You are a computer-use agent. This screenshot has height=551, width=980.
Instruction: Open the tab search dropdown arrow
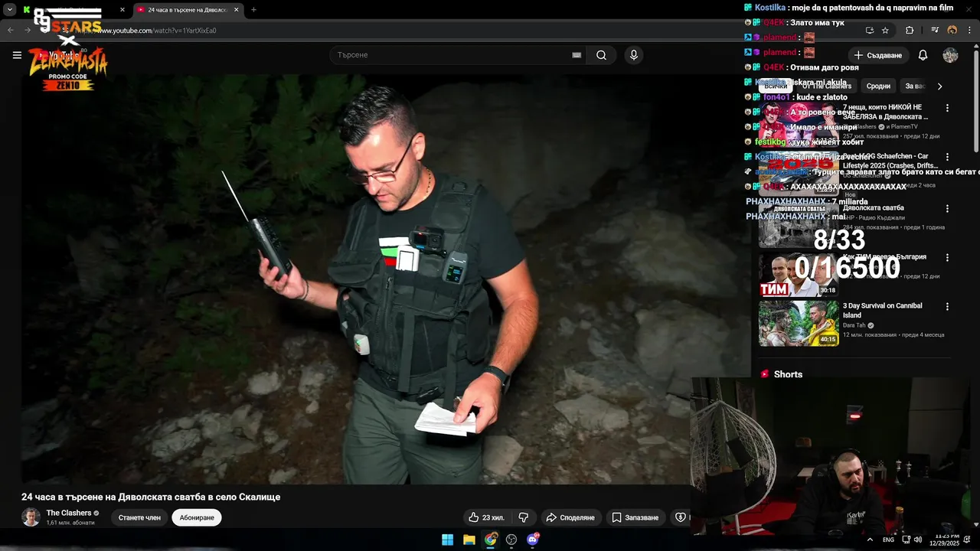tap(10, 10)
